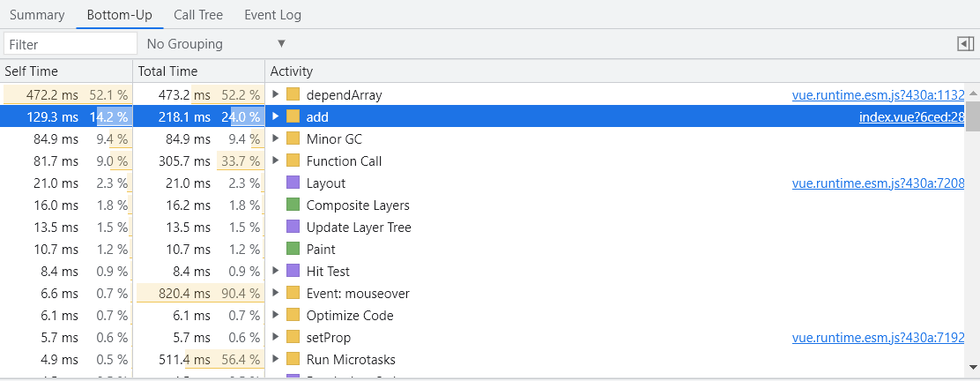Sort by the Self Time column header
Image resolution: width=980 pixels, height=381 pixels.
(66, 71)
